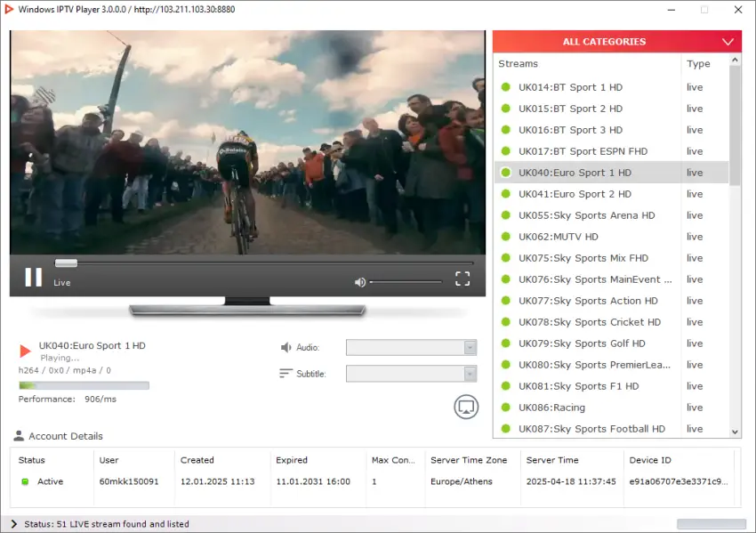Enter fullscreen video mode
Viewport: 756px width, 533px height.
(462, 279)
